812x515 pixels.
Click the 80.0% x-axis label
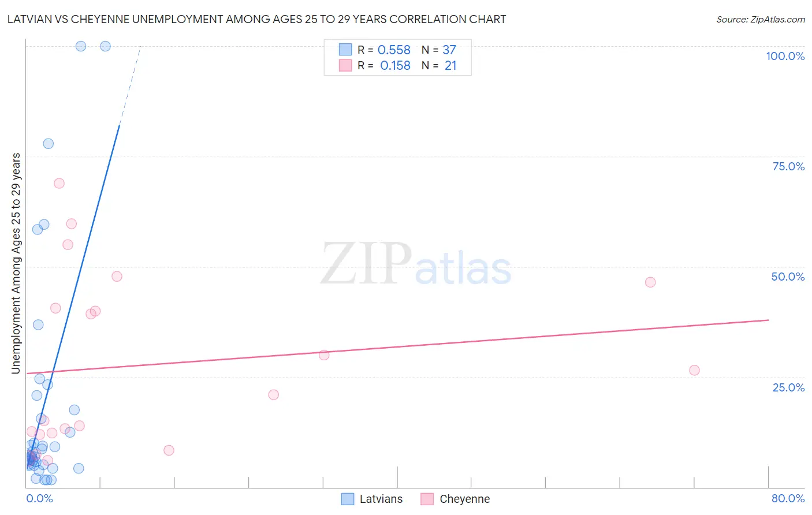(x=788, y=499)
